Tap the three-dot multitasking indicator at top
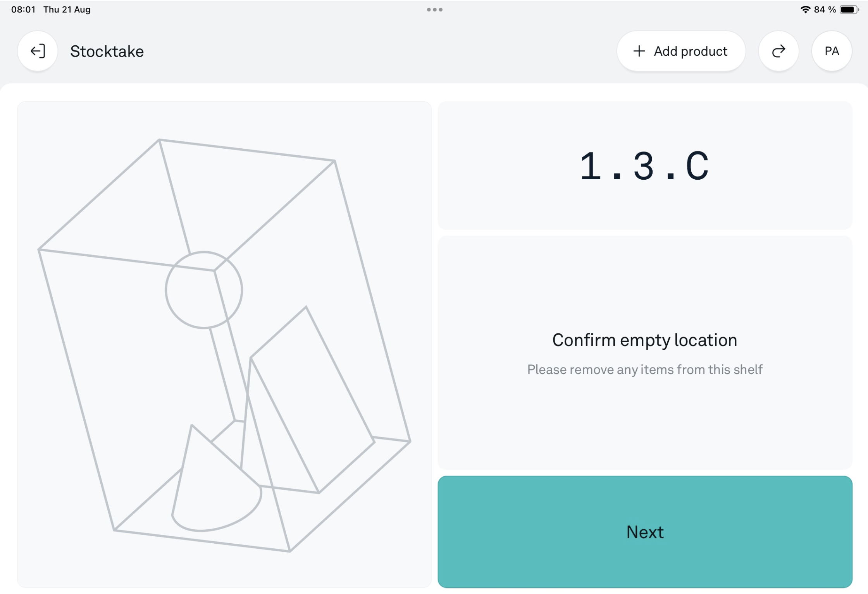Viewport: 868px width, 594px height. (x=434, y=10)
